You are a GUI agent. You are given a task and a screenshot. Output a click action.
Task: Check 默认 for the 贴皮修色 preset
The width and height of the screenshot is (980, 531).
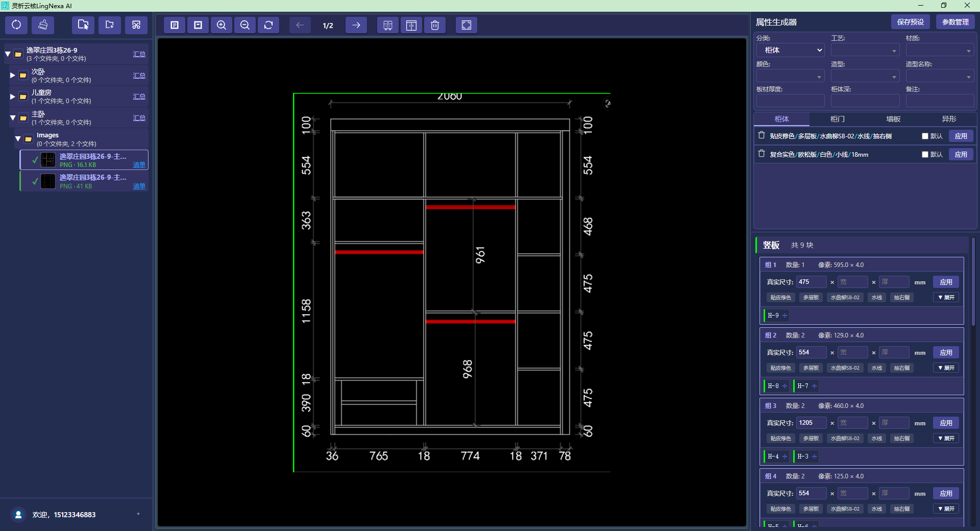[925, 136]
